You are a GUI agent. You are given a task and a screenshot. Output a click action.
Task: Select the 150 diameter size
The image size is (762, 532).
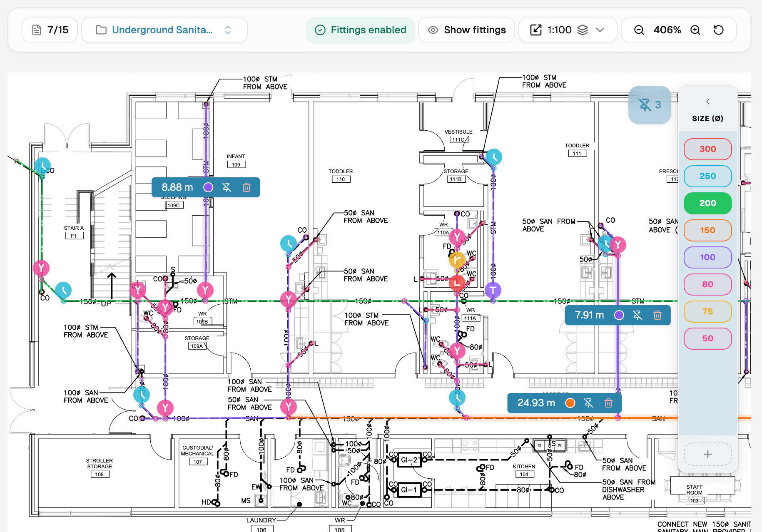click(707, 230)
